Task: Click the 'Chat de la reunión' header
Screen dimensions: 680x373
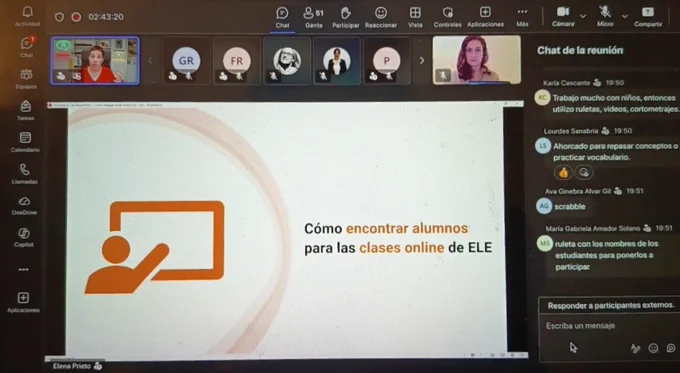Action: point(580,51)
